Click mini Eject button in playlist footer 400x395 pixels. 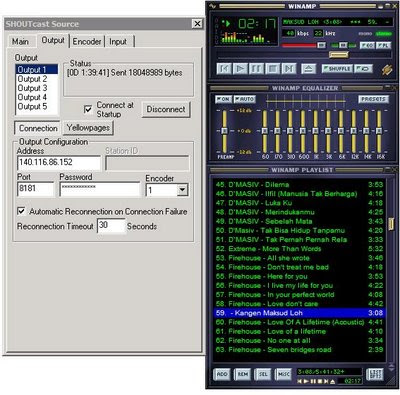[x=333, y=381]
